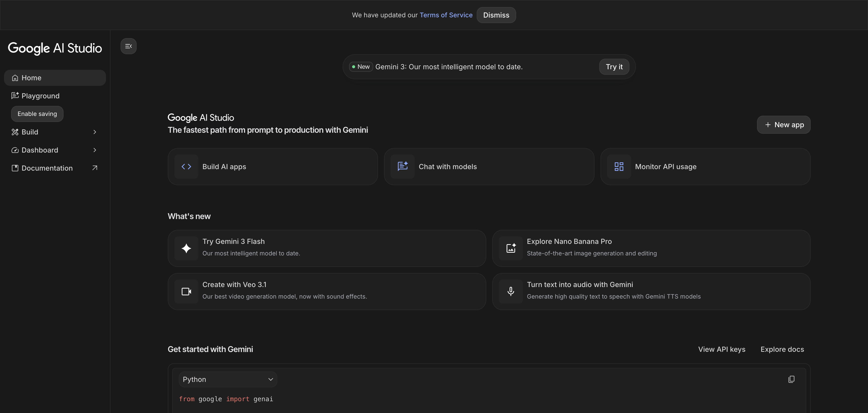
Task: Click Try it for Gemini 3
Action: pos(614,67)
